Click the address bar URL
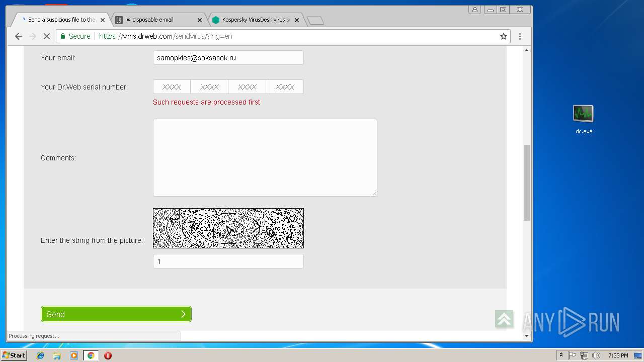This screenshot has height=362, width=644. pos(166,36)
